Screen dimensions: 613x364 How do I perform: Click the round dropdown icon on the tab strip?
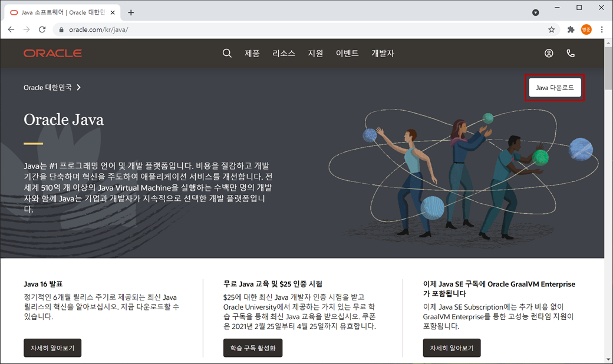pos(536,12)
